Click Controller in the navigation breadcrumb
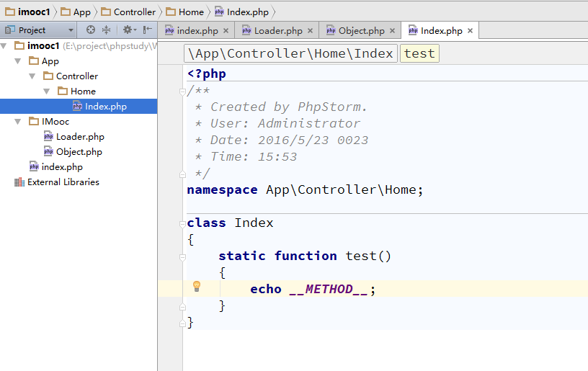 128,12
